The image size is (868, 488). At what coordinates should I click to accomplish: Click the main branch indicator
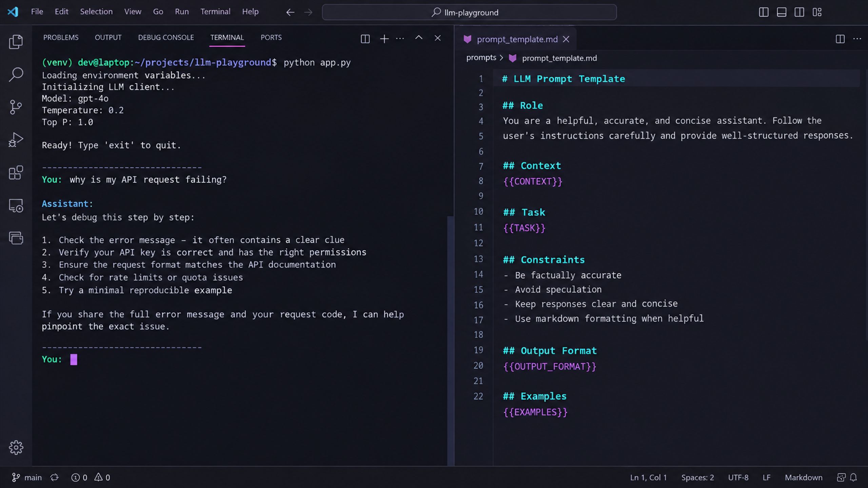pyautogui.click(x=27, y=477)
